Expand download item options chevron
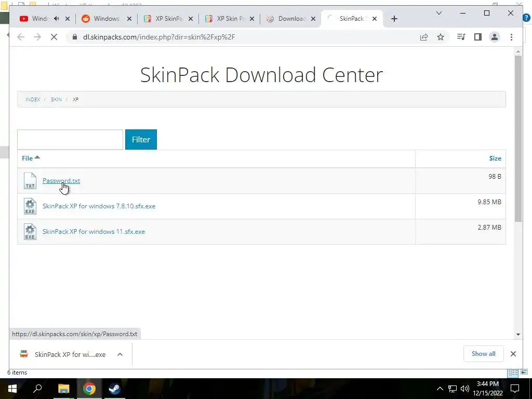Viewport: 532px width, 399px height. (x=120, y=354)
